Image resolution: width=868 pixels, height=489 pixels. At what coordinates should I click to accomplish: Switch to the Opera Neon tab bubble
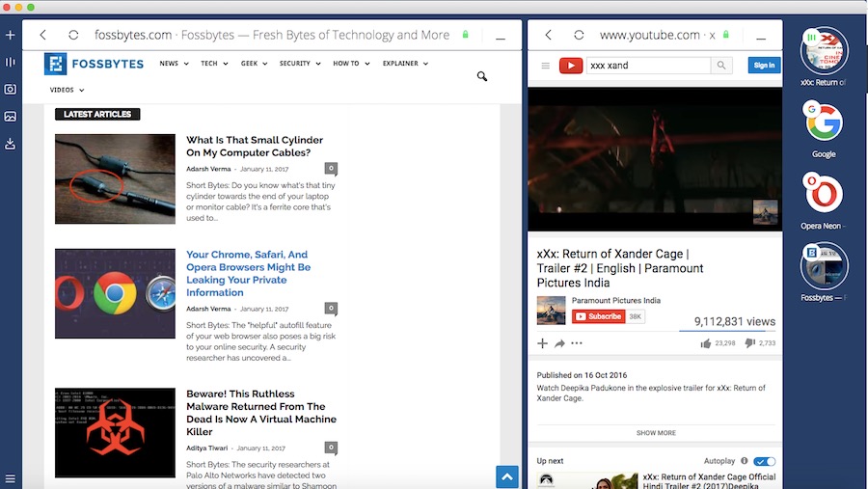pyautogui.click(x=824, y=194)
